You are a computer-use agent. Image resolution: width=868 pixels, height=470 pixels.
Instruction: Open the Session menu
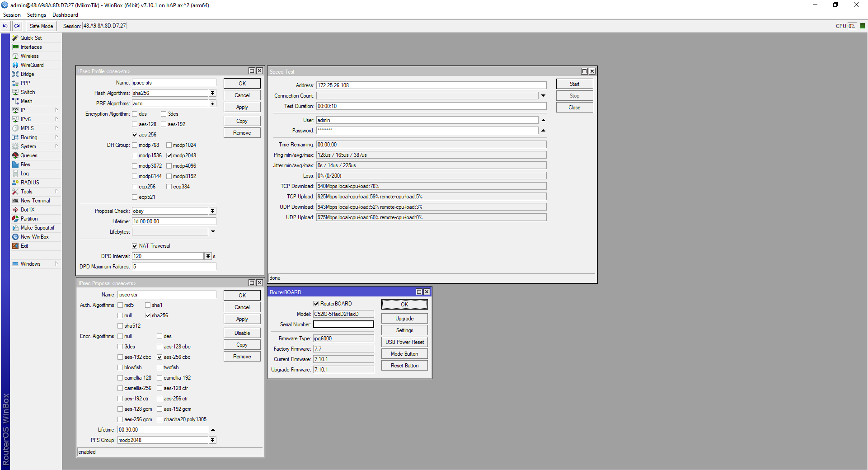[12, 15]
